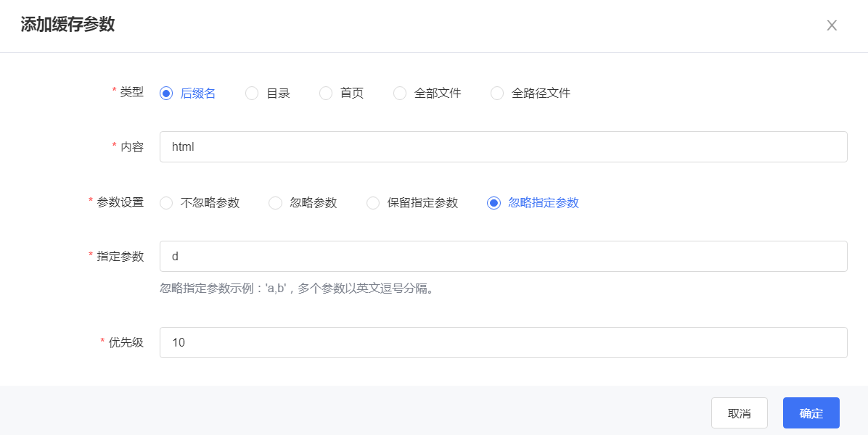Image resolution: width=868 pixels, height=435 pixels.
Task: Select 全路径文件 as the type
Action: pos(497,94)
